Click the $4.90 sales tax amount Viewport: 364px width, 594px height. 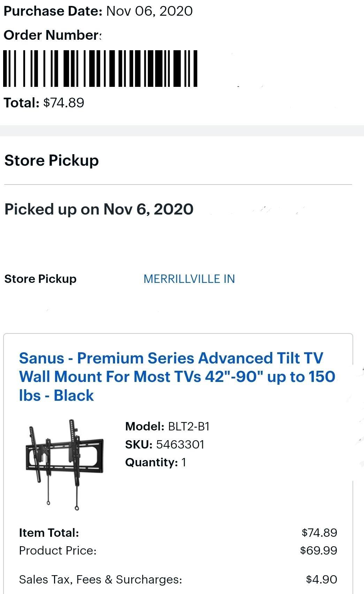click(321, 579)
